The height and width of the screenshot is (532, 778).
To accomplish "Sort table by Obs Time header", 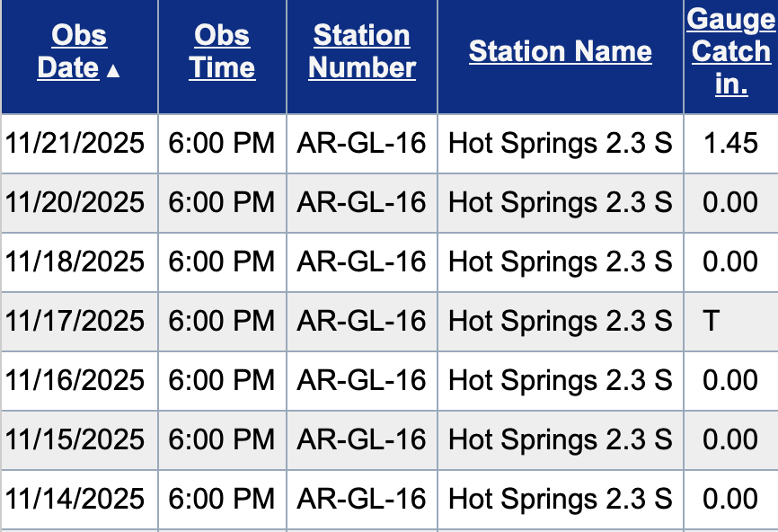I will [x=222, y=52].
